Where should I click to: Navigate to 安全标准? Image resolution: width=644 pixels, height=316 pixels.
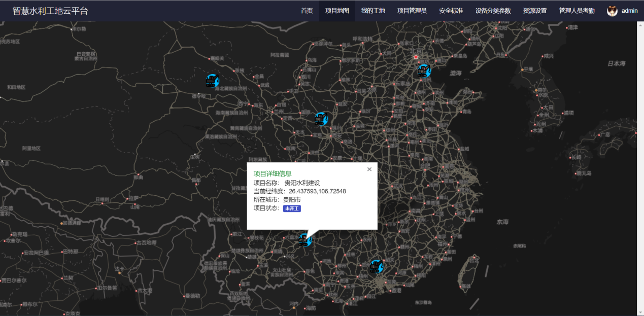[451, 11]
